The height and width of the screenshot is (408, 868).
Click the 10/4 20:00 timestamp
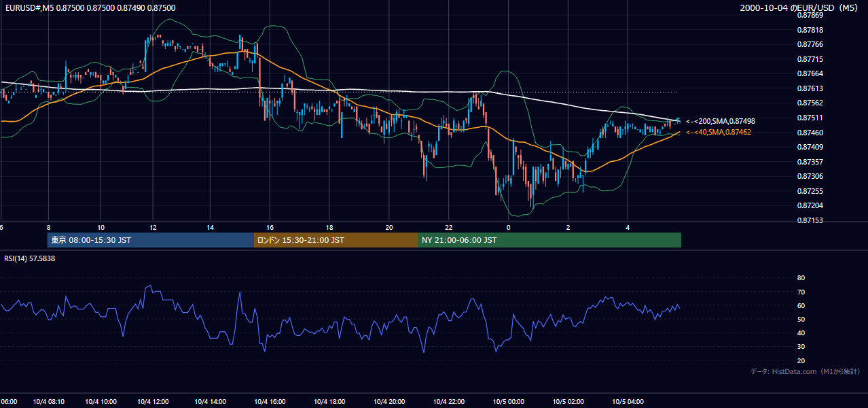point(390,401)
